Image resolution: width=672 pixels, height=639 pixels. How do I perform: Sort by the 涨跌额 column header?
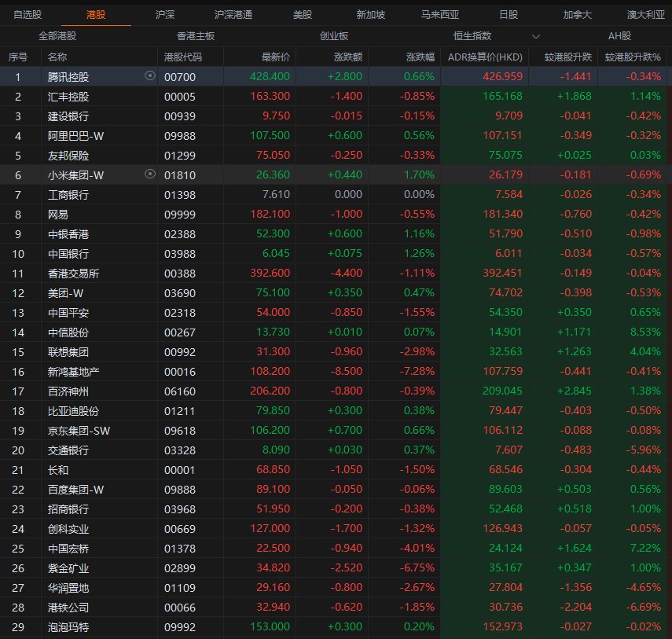coord(348,57)
